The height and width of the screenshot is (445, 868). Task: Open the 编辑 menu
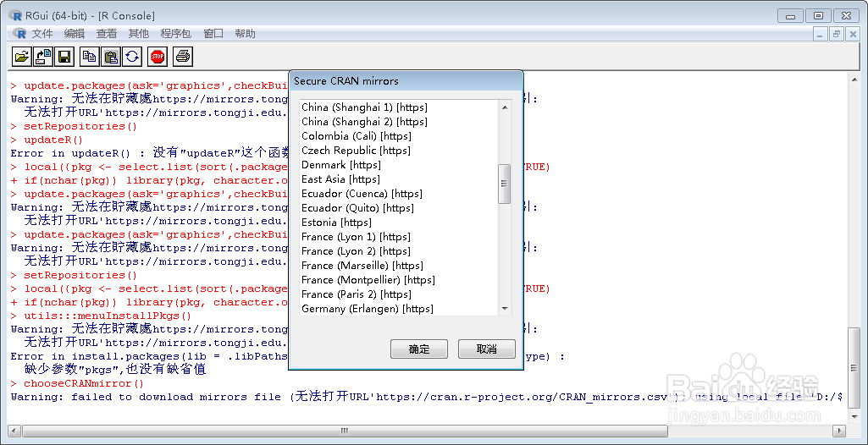tap(75, 34)
